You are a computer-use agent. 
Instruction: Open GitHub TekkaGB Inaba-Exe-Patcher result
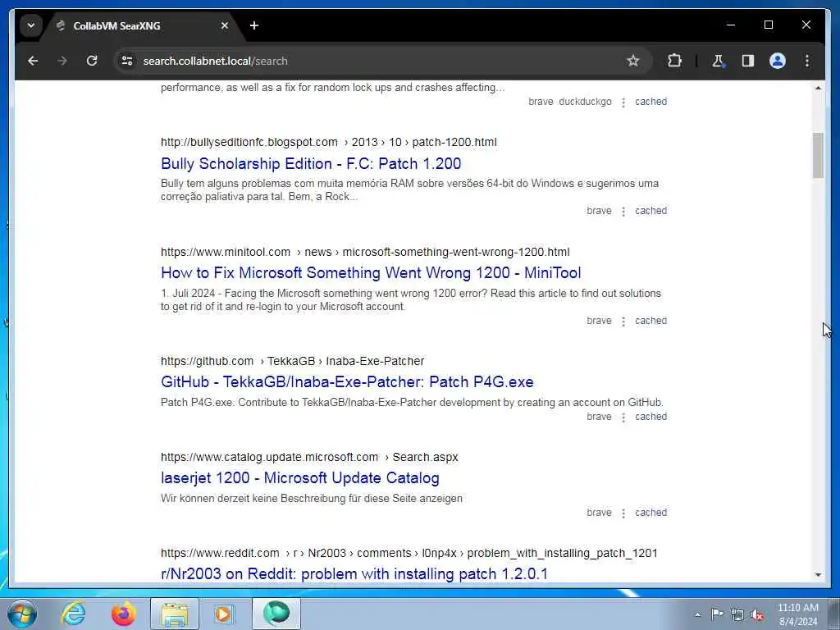coord(347,382)
